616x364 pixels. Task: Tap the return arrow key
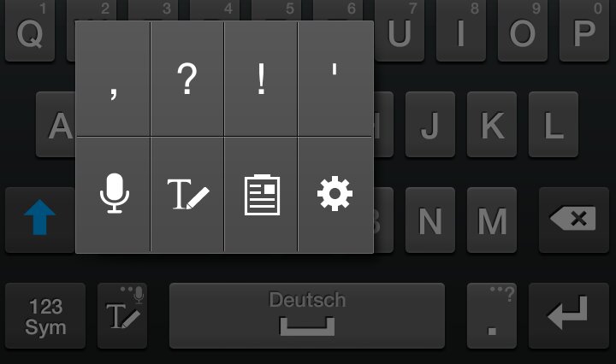568,315
